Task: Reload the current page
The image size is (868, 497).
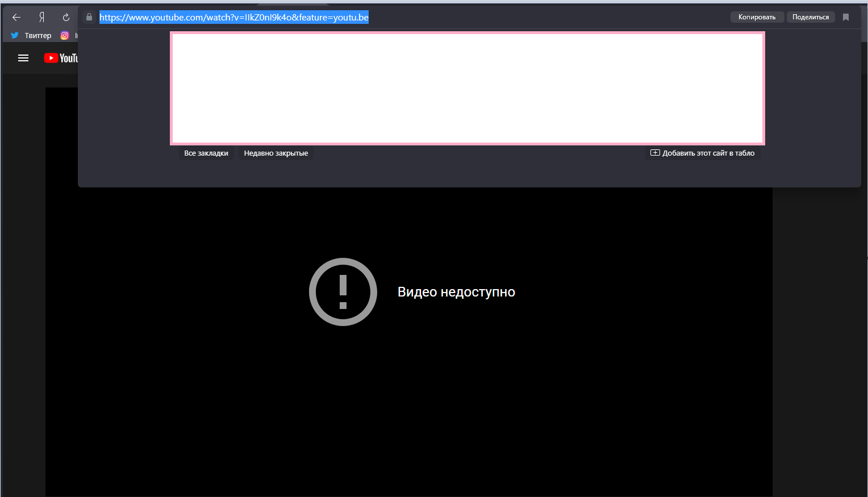Action: (66, 17)
